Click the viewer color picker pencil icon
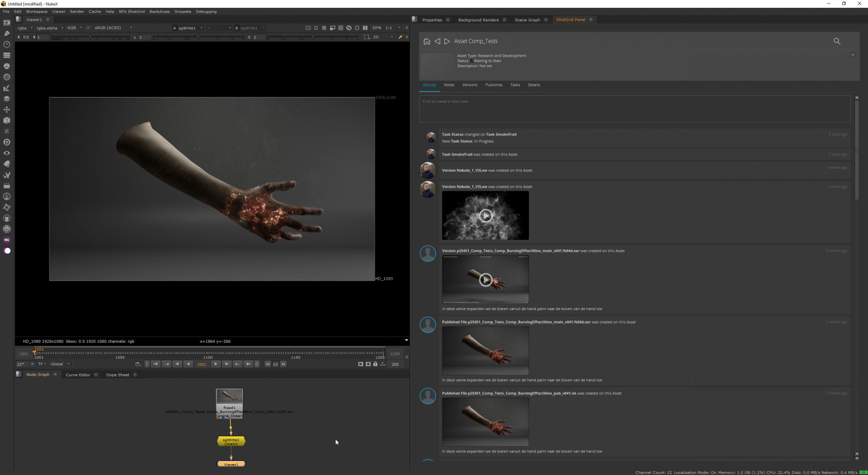 [400, 37]
